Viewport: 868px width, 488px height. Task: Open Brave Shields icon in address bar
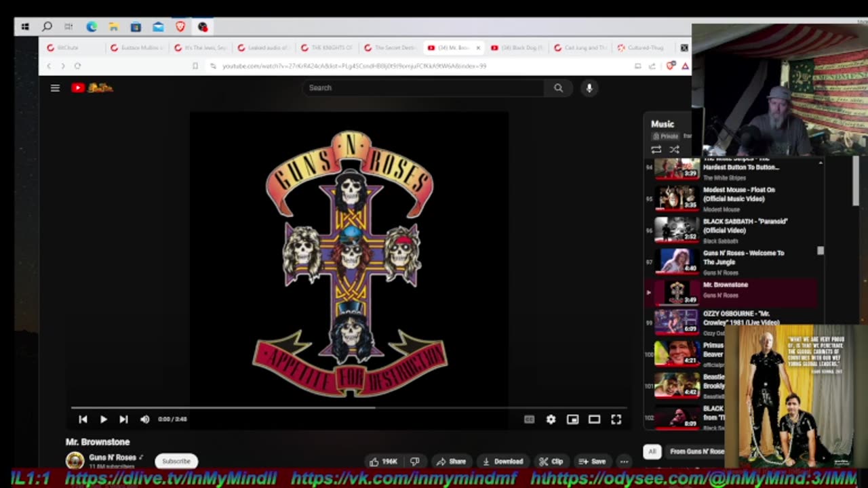tap(671, 66)
